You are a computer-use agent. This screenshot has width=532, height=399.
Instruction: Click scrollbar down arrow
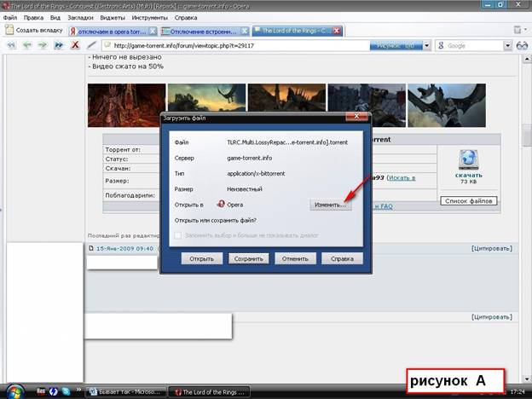527,379
